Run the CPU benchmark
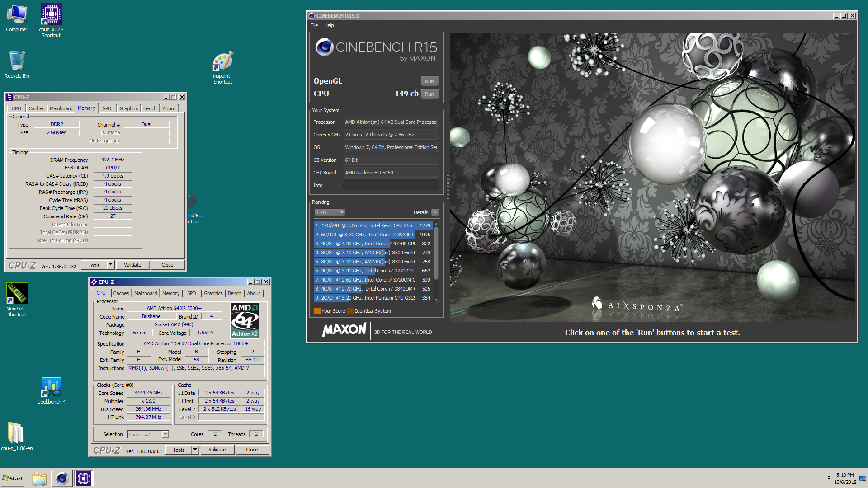This screenshot has height=488, width=868. point(429,94)
